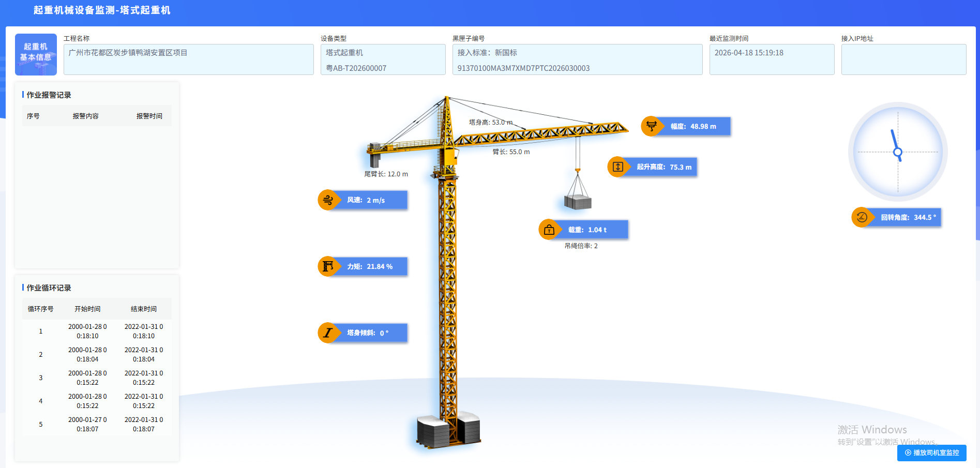Click the 载重: 1.04 t label
Screen dimensions: 980x468
(x=587, y=230)
